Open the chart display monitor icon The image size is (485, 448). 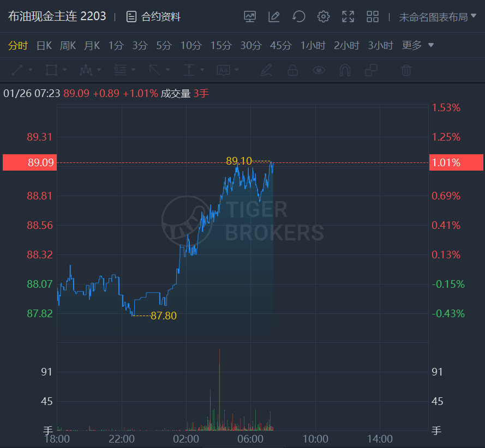(250, 17)
